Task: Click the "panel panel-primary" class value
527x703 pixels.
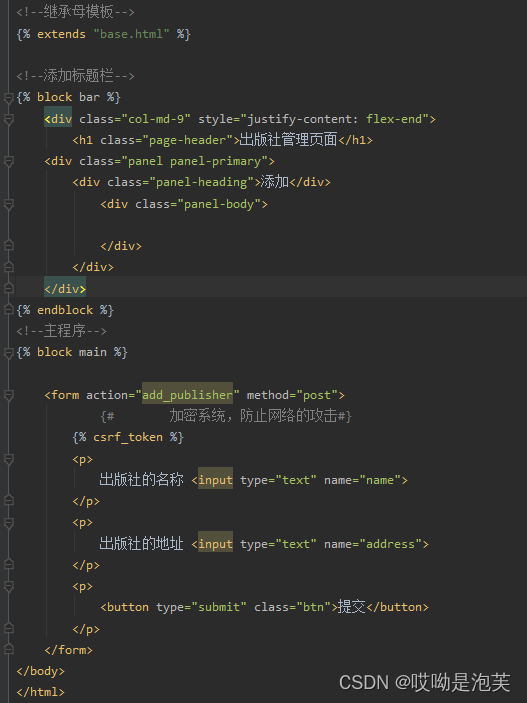Action: (x=195, y=161)
